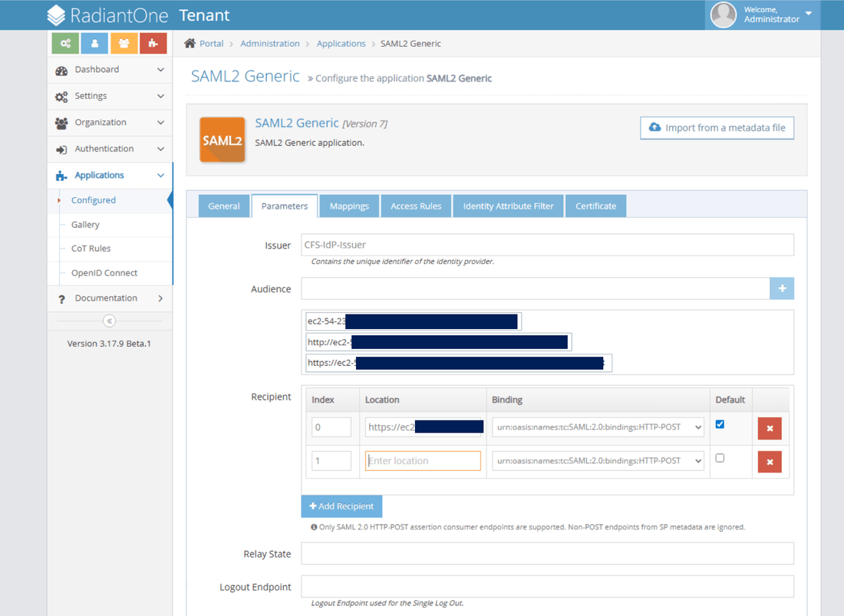Delete recipient row with index 1
The height and width of the screenshot is (616, 844).
(x=770, y=462)
